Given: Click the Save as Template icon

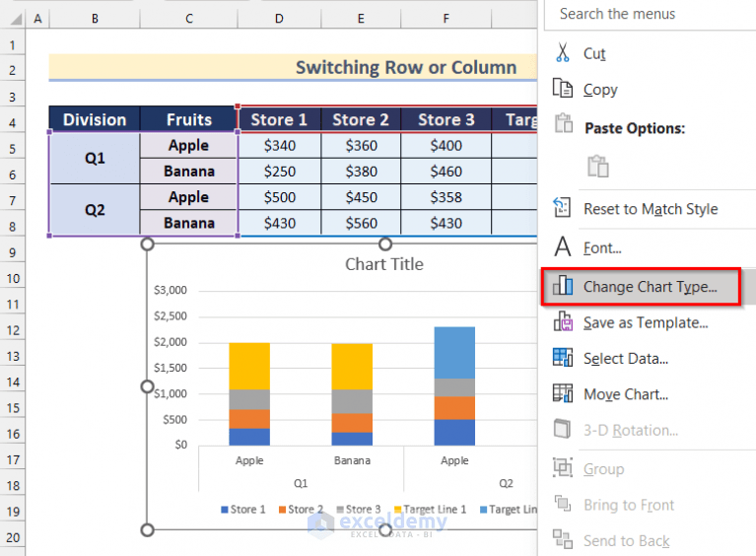Looking at the screenshot, I should pos(563,321).
